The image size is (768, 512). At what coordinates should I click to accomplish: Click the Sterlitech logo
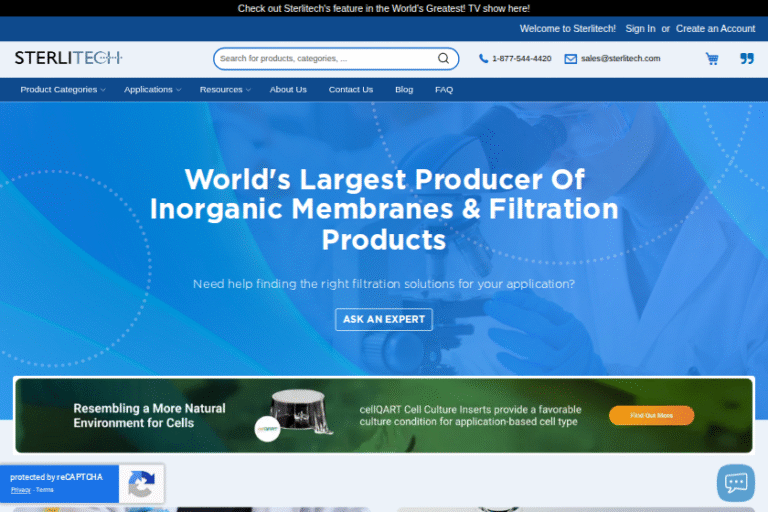tap(68, 58)
